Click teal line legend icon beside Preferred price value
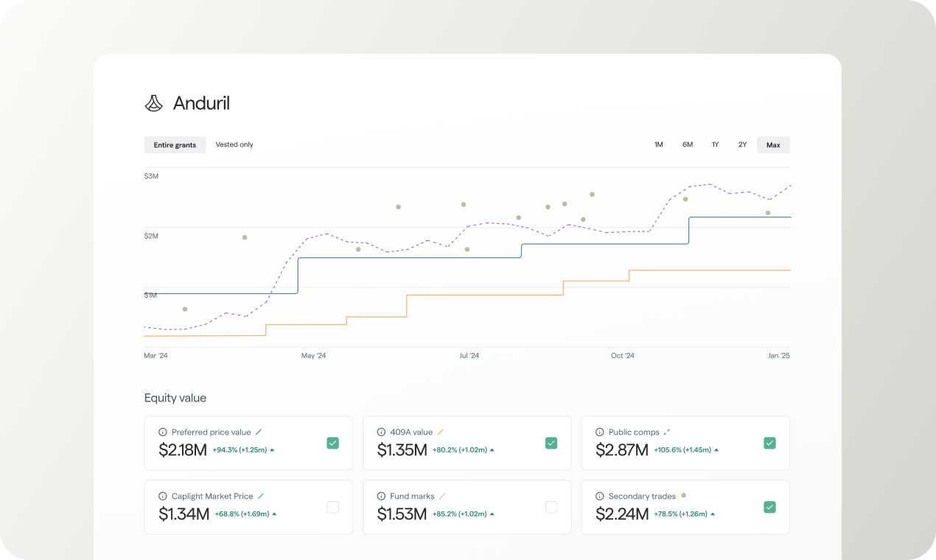This screenshot has height=560, width=936. click(x=259, y=433)
